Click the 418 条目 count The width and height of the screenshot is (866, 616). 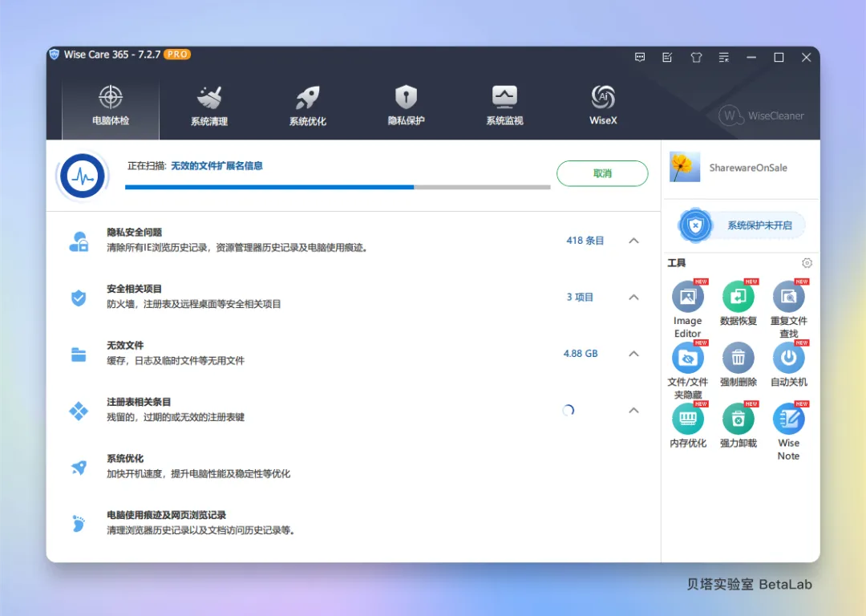[x=585, y=241]
